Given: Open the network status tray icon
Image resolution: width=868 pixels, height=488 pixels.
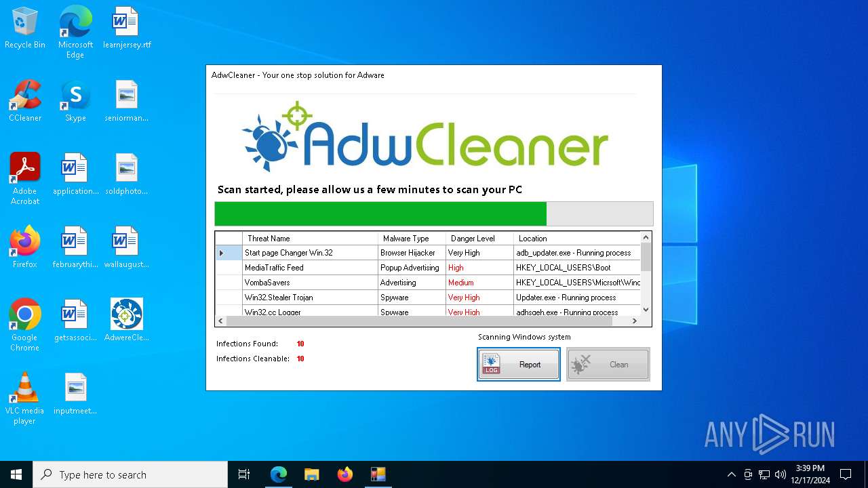Looking at the screenshot, I should [x=764, y=474].
